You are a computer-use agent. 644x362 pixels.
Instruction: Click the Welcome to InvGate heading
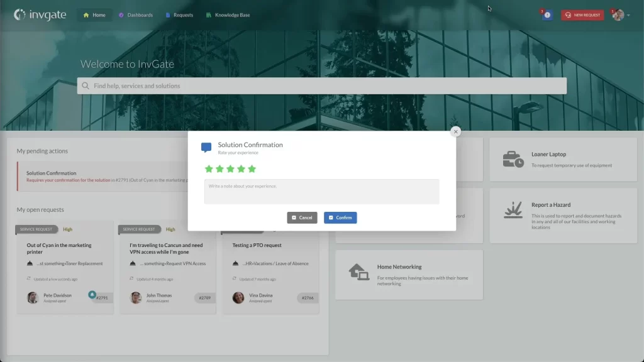pos(127,64)
